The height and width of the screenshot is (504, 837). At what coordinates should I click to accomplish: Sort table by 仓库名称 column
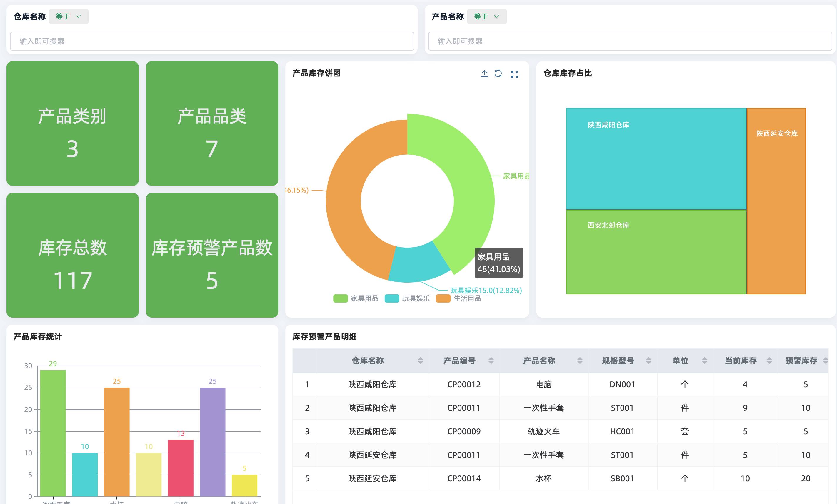tap(420, 361)
